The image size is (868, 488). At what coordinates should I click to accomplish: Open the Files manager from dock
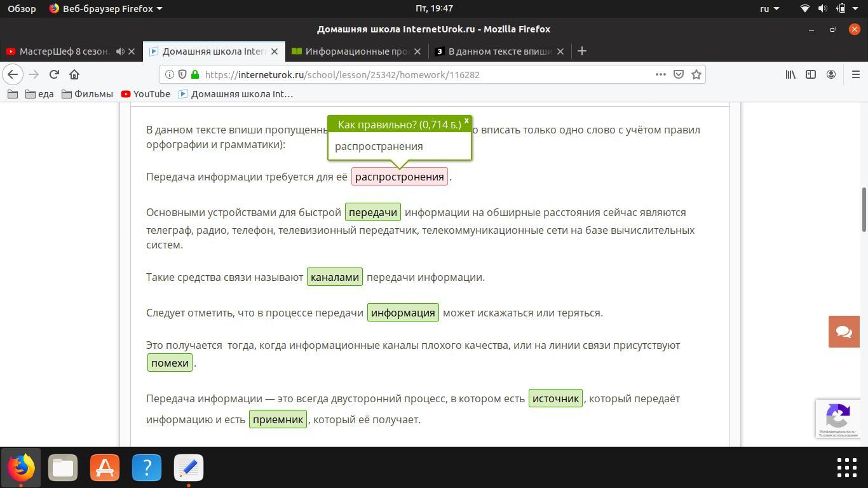63,468
